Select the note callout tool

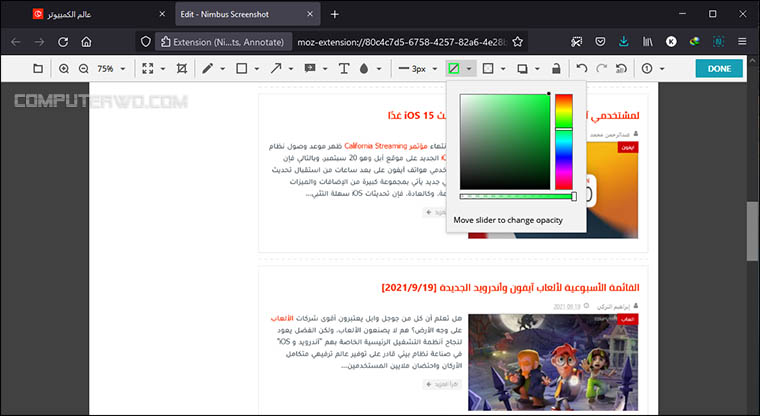(310, 69)
